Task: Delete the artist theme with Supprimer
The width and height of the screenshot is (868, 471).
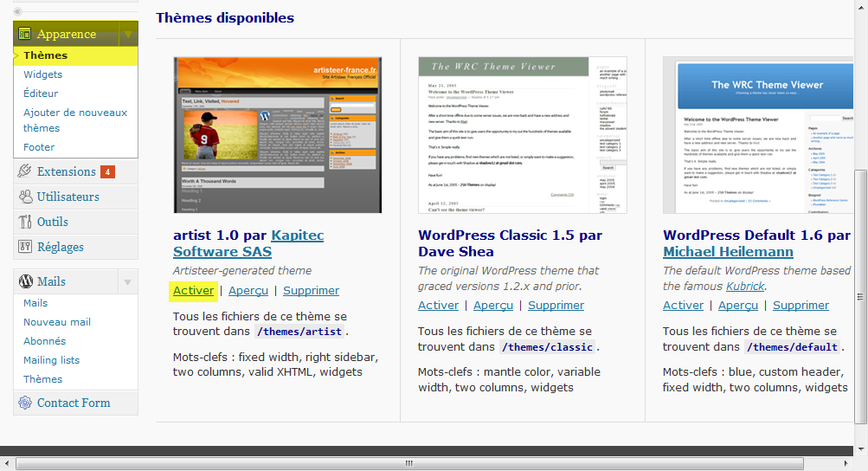Action: coord(311,290)
